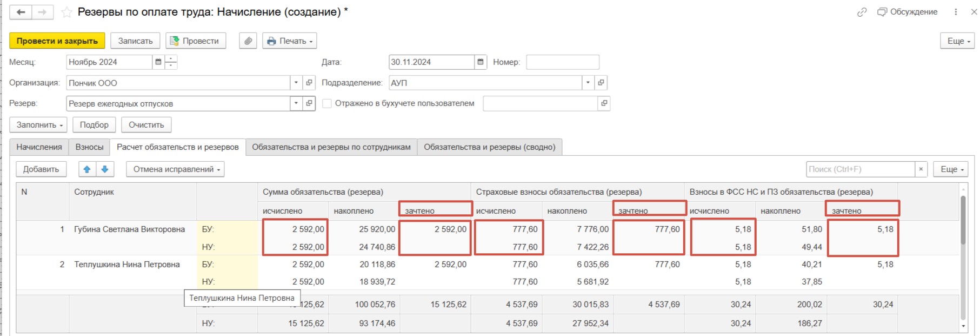Open the Печать dropdown menu

(290, 41)
